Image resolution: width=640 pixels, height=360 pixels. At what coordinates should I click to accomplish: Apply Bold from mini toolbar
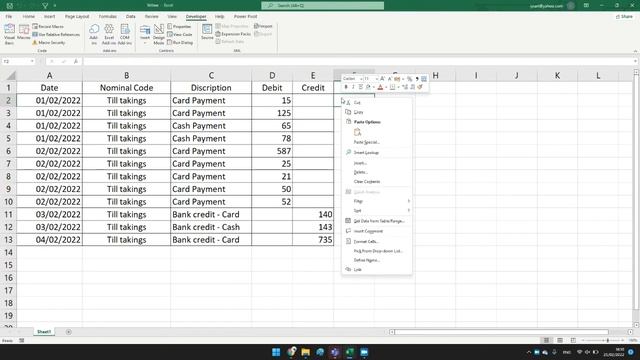(346, 87)
